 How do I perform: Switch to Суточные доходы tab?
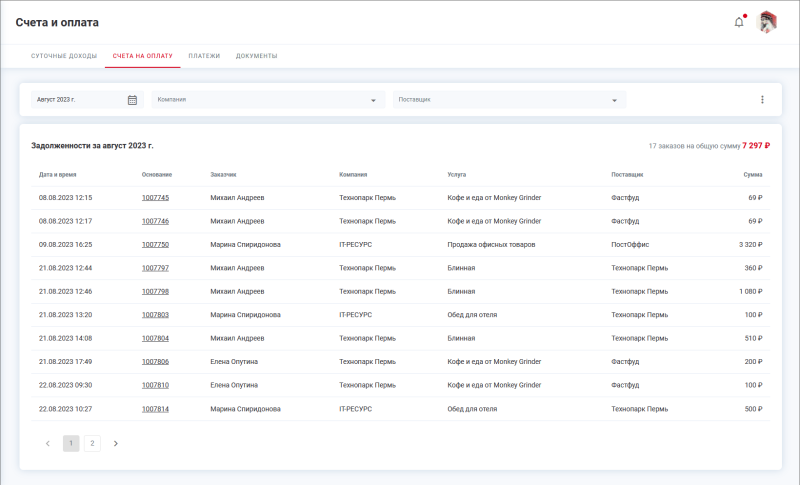[64, 56]
